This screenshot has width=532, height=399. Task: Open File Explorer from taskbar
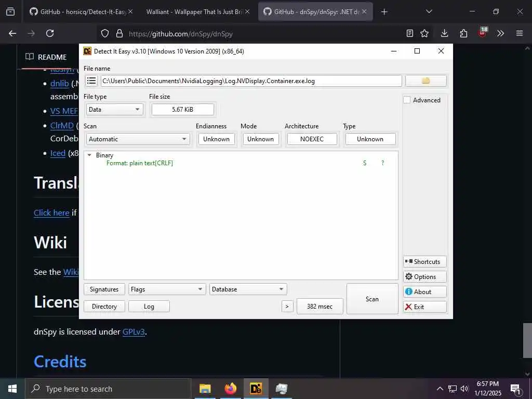205,389
